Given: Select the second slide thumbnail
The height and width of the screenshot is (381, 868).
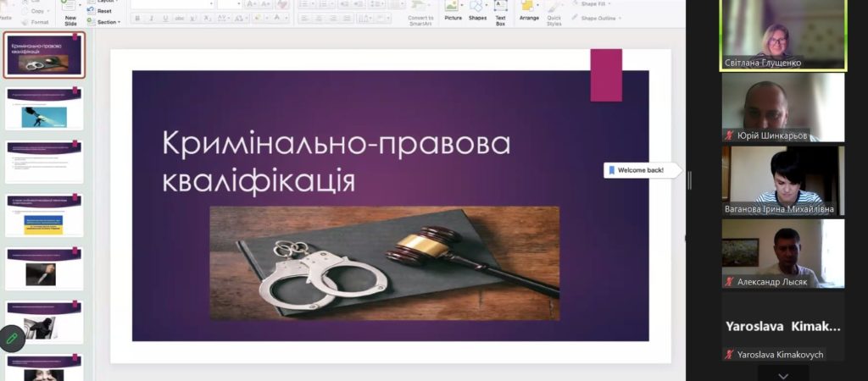Looking at the screenshot, I should point(44,108).
